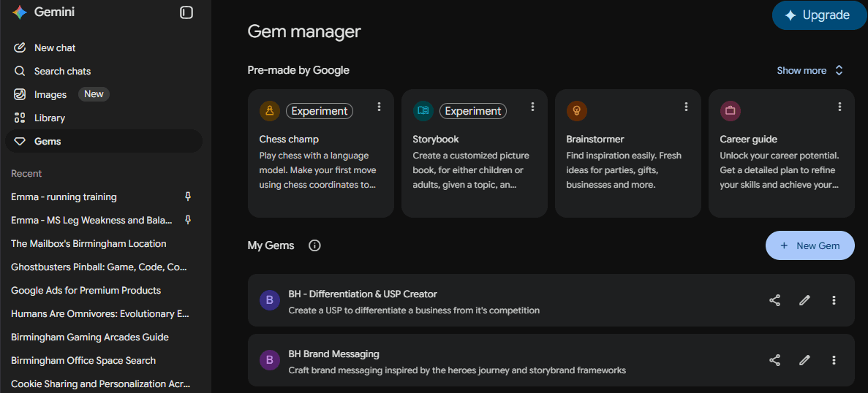Open Google Ads for Premium Products chat
This screenshot has width=868, height=393.
(x=86, y=290)
